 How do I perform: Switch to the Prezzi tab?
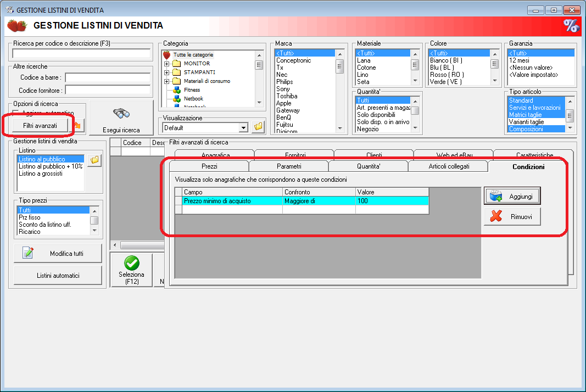click(209, 166)
